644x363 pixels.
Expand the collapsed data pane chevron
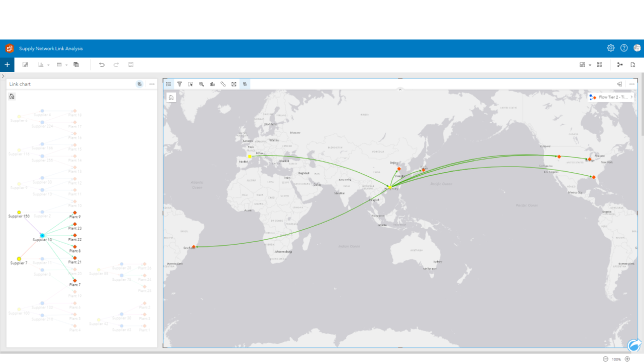tap(2, 76)
